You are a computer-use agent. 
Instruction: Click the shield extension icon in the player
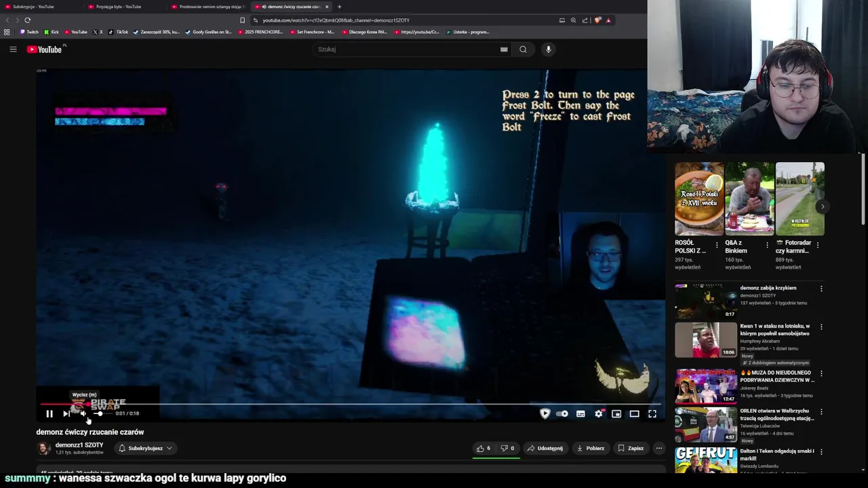[545, 413]
